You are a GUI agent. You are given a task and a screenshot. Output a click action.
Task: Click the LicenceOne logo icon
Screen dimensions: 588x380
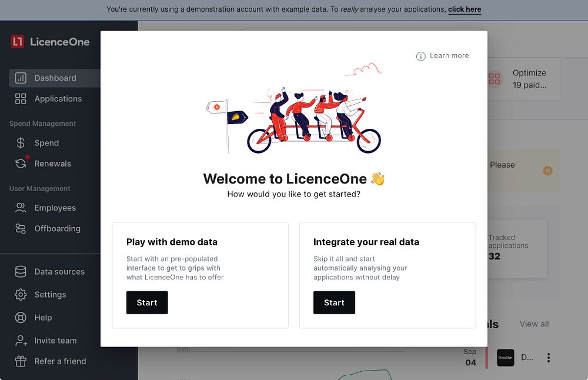click(17, 42)
